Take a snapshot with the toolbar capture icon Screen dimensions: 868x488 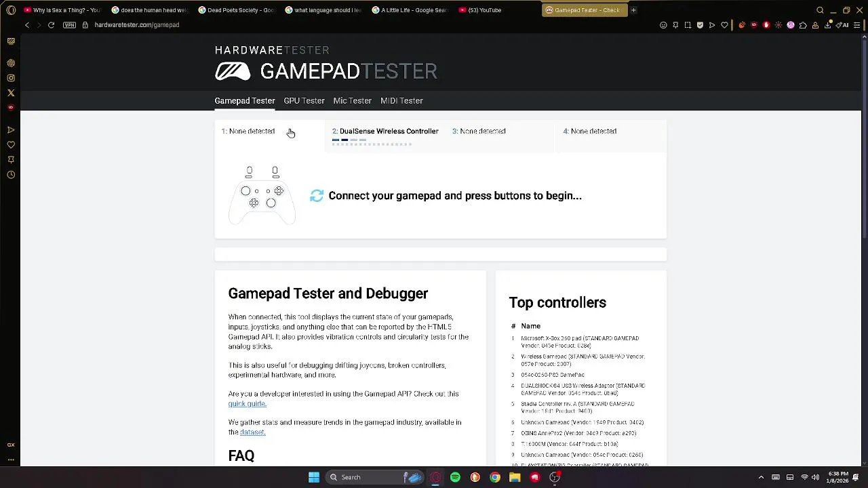pos(688,25)
